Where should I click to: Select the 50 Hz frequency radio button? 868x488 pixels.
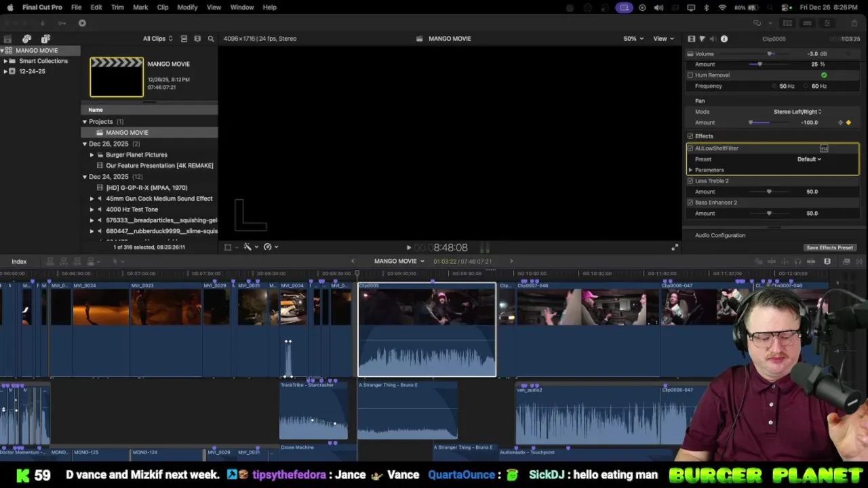[774, 86]
